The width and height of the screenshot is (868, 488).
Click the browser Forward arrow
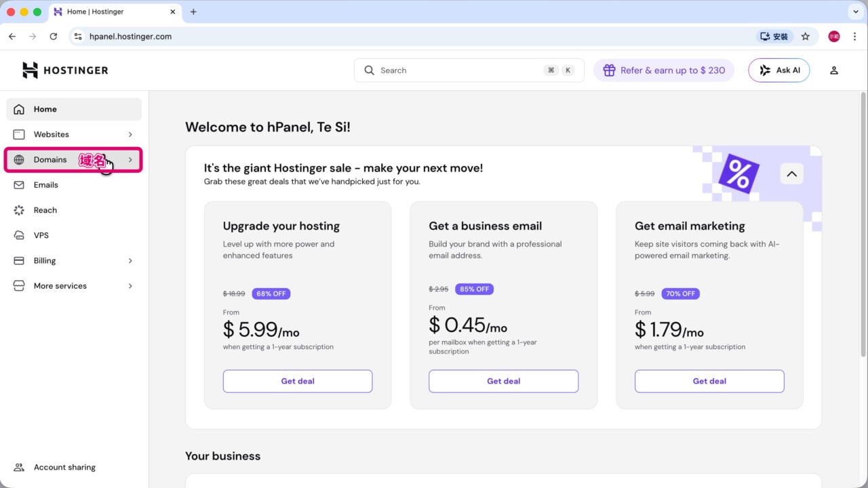tap(33, 37)
